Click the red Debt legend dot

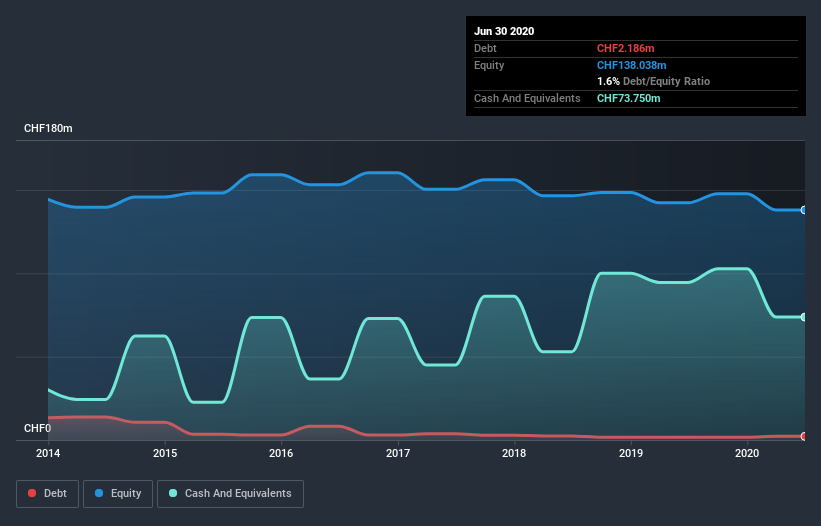32,493
